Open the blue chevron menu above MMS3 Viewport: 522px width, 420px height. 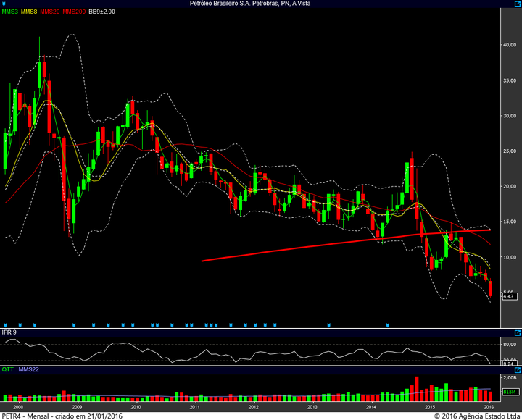4,4
